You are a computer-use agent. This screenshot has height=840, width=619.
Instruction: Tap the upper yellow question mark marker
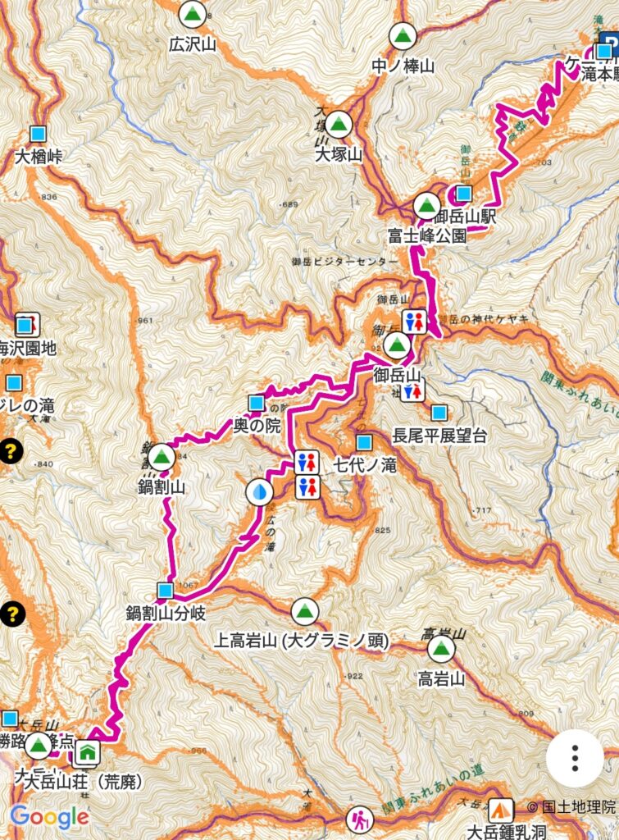[11, 451]
